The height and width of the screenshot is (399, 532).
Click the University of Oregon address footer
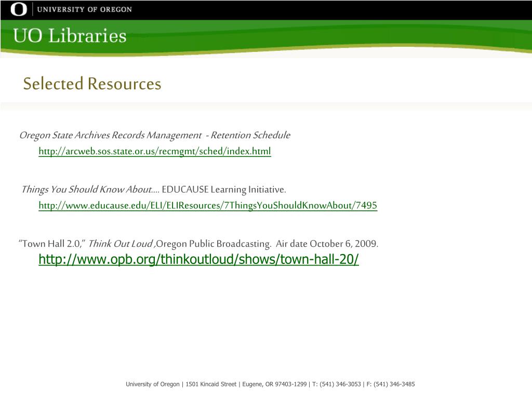click(270, 384)
